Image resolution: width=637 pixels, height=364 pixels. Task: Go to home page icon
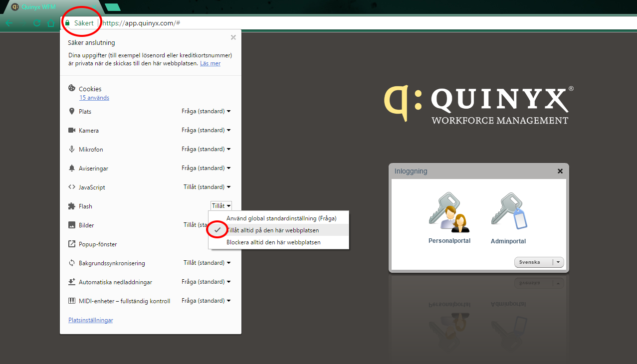tap(50, 23)
